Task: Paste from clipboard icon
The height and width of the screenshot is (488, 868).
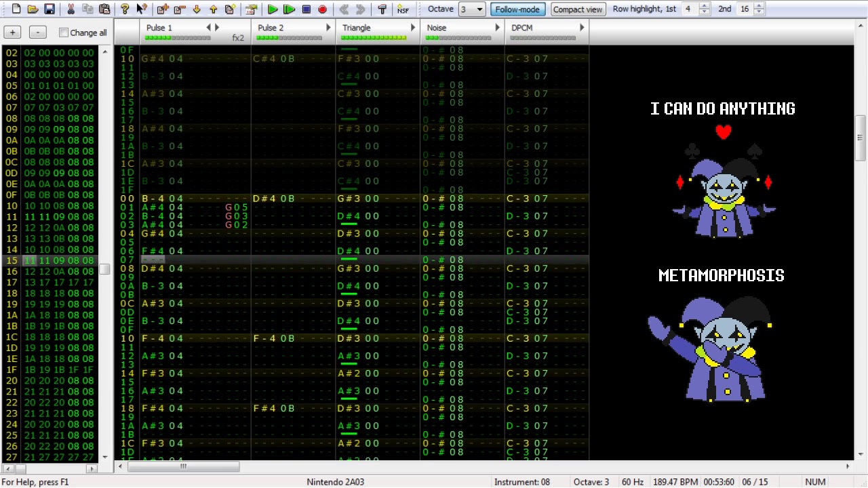Action: click(104, 9)
